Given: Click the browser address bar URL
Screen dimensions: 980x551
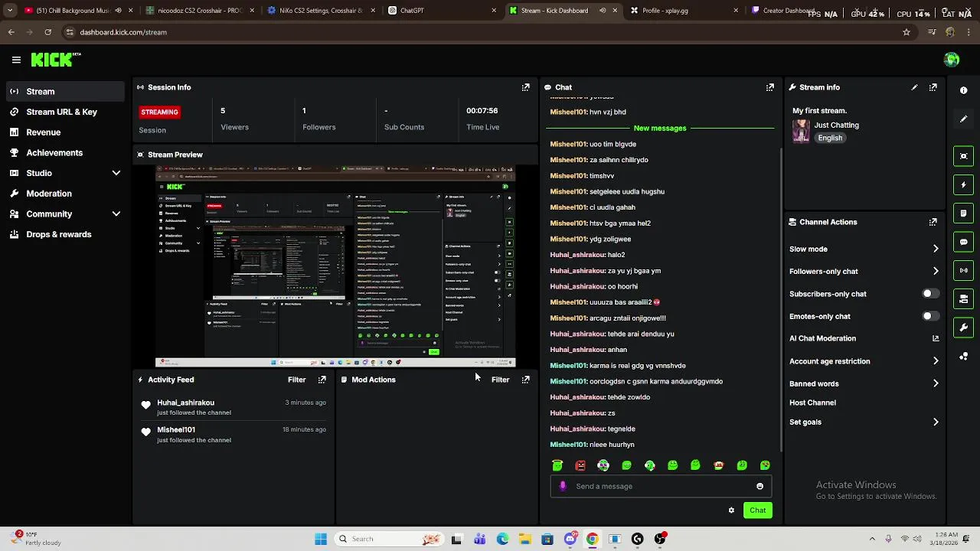Looking at the screenshot, I should tap(123, 32).
